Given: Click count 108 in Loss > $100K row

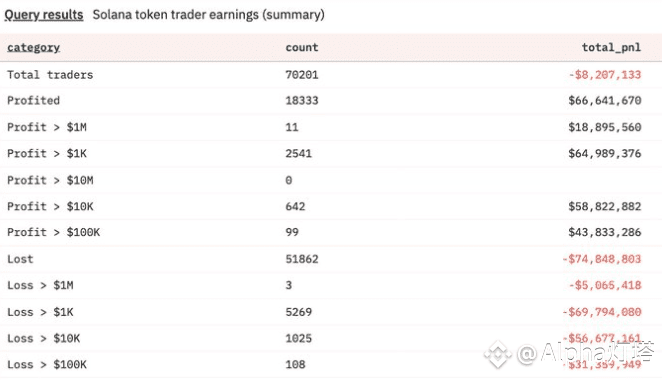Looking at the screenshot, I should (295, 364).
